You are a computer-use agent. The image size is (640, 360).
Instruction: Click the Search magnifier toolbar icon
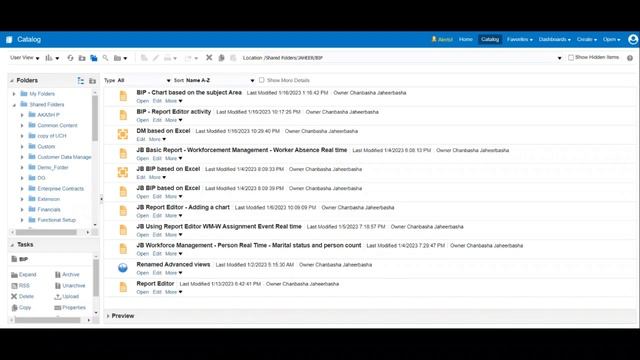pos(106,58)
